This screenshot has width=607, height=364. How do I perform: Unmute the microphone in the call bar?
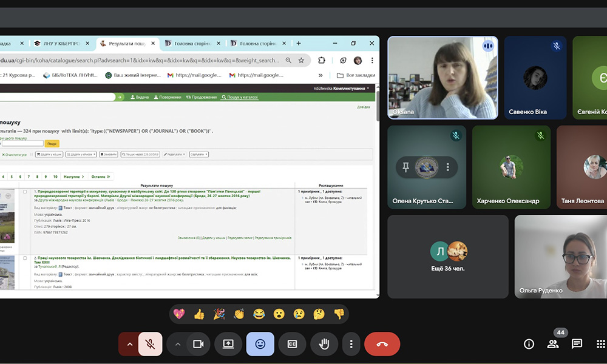pos(149,344)
